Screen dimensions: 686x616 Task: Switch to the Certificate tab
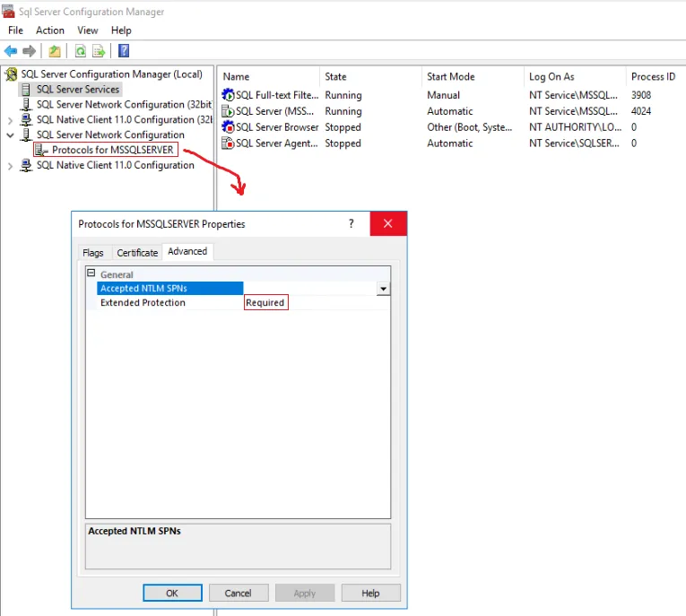pos(137,253)
